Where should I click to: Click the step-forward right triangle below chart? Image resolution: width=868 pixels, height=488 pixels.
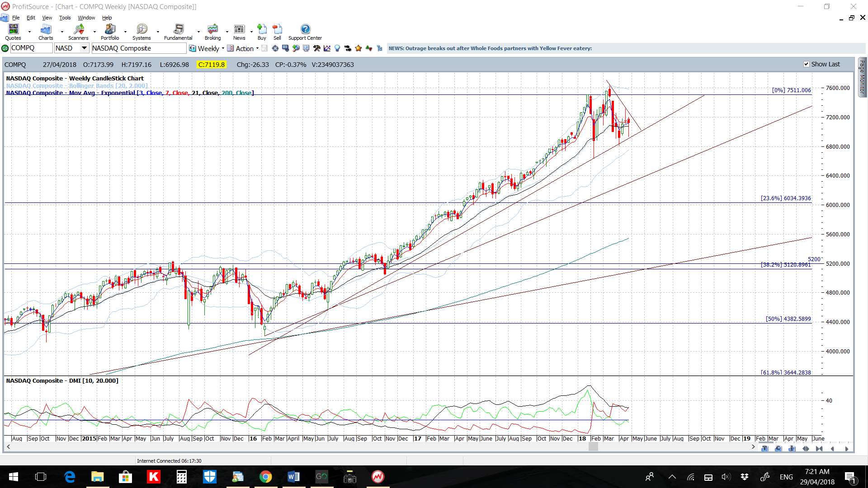(x=847, y=449)
